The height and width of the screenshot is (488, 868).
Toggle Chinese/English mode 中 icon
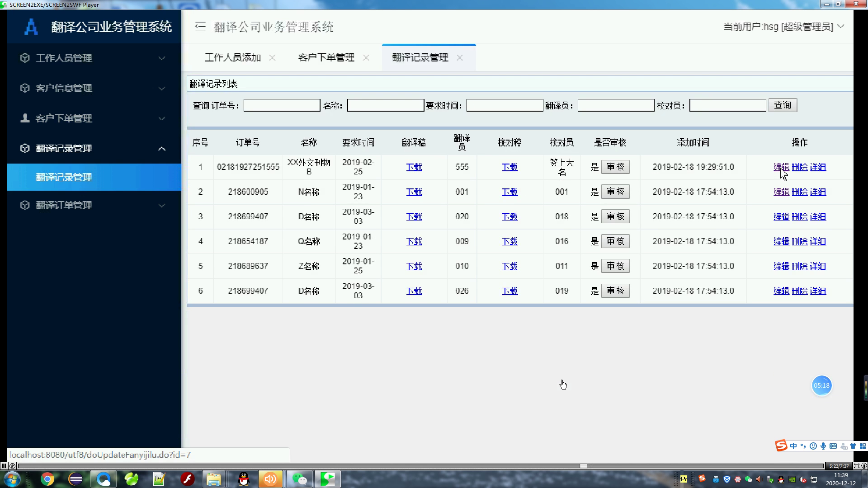click(793, 446)
